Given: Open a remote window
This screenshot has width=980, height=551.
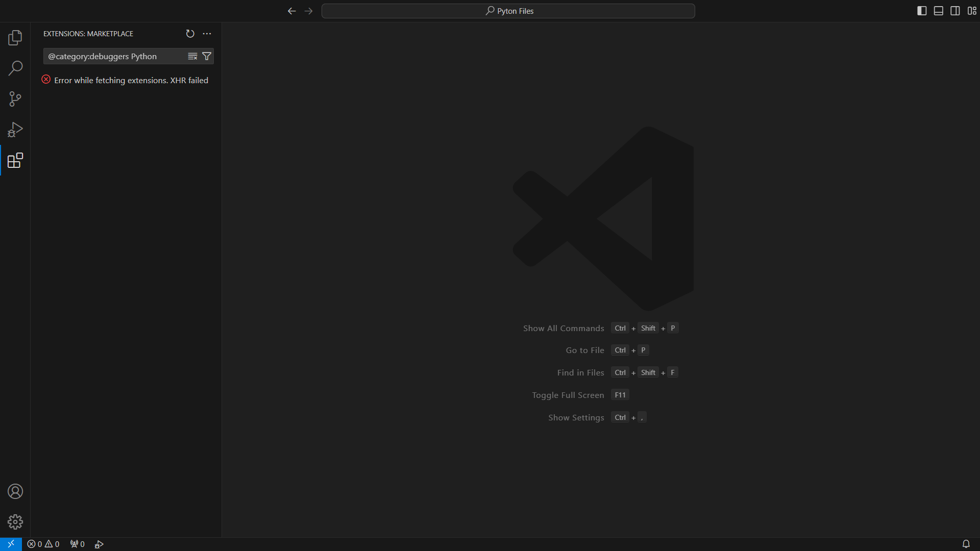Looking at the screenshot, I should pyautogui.click(x=11, y=544).
